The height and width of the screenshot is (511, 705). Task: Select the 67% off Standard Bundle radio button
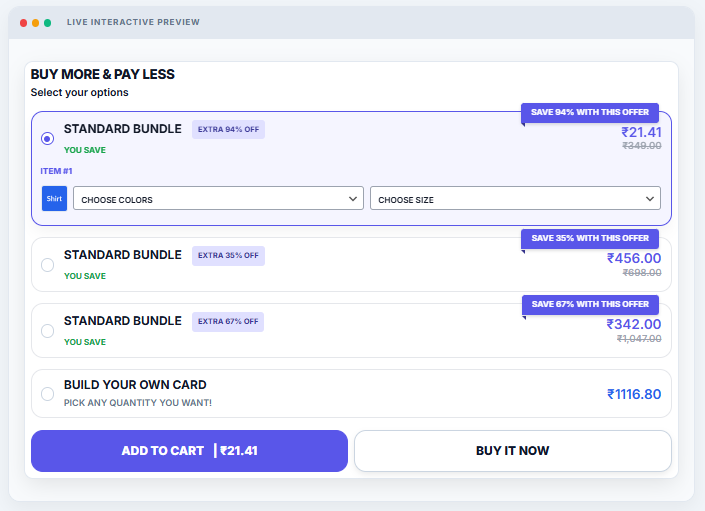pyautogui.click(x=47, y=331)
